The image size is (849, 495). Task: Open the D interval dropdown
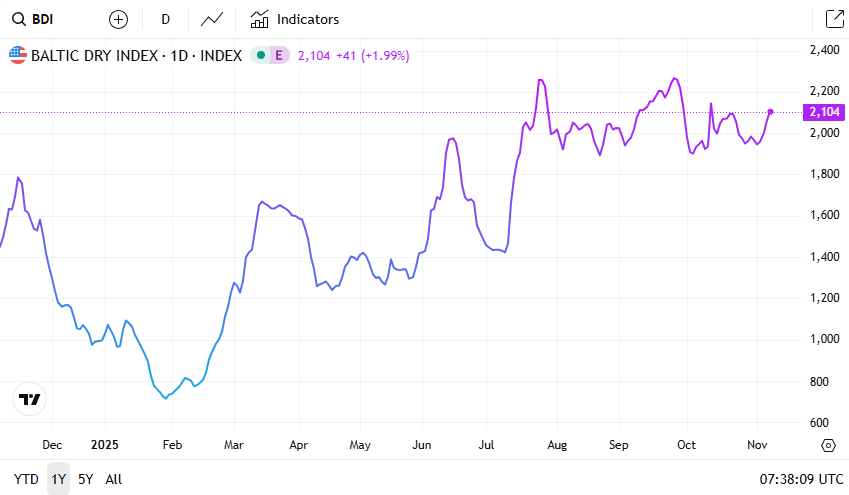pos(165,19)
